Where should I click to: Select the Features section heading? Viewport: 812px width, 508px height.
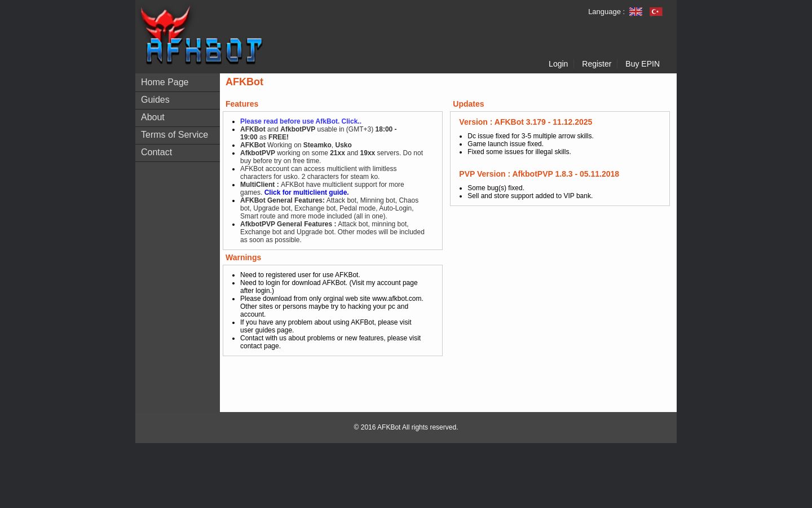pyautogui.click(x=241, y=104)
